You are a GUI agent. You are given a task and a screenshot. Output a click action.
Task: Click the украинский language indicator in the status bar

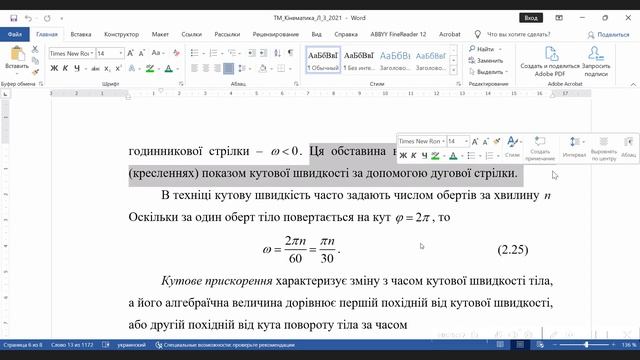pos(131,345)
